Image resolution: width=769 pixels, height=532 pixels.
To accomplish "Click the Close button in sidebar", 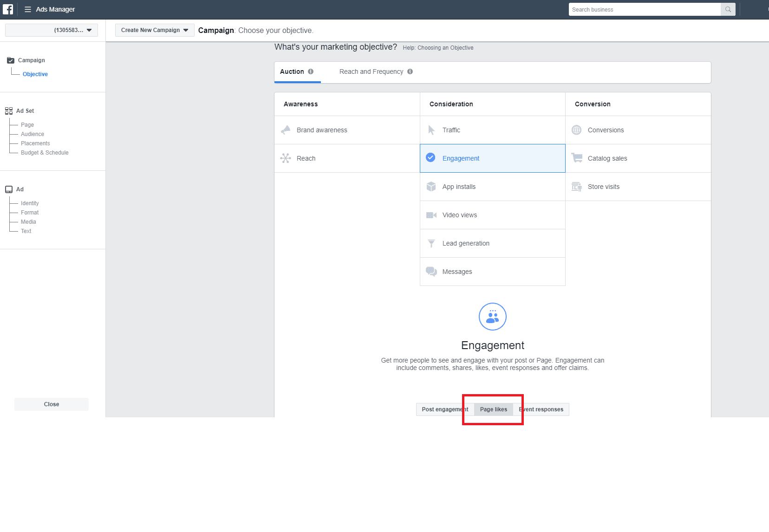I will tap(52, 404).
